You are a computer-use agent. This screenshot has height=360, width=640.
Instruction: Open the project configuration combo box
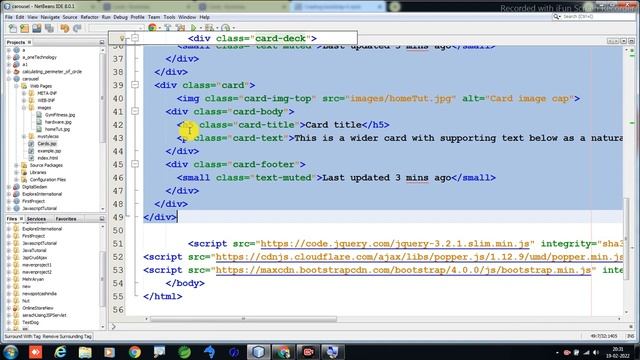tap(116, 28)
